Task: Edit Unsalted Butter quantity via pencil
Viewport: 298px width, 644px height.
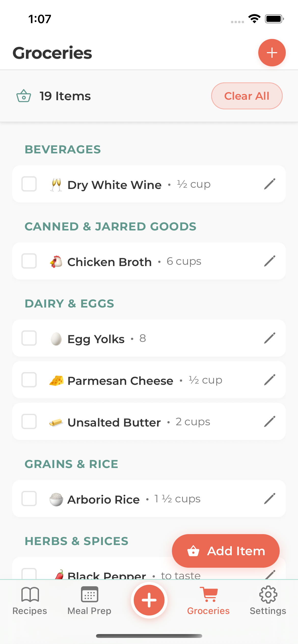Action: click(x=270, y=421)
